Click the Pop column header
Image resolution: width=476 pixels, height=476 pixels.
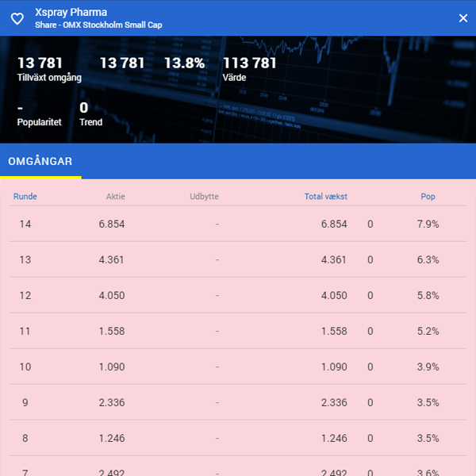point(428,197)
